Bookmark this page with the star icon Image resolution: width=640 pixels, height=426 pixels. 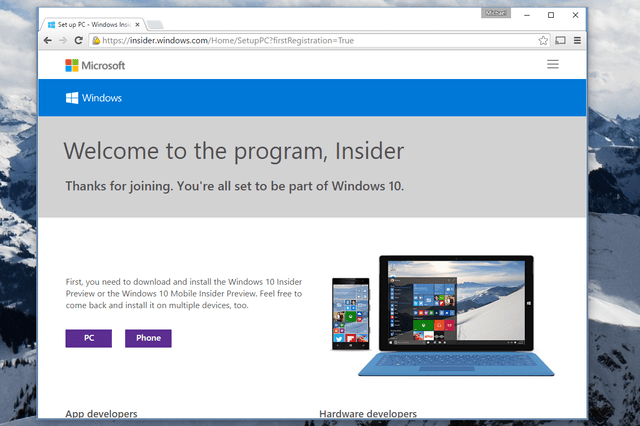tap(543, 40)
